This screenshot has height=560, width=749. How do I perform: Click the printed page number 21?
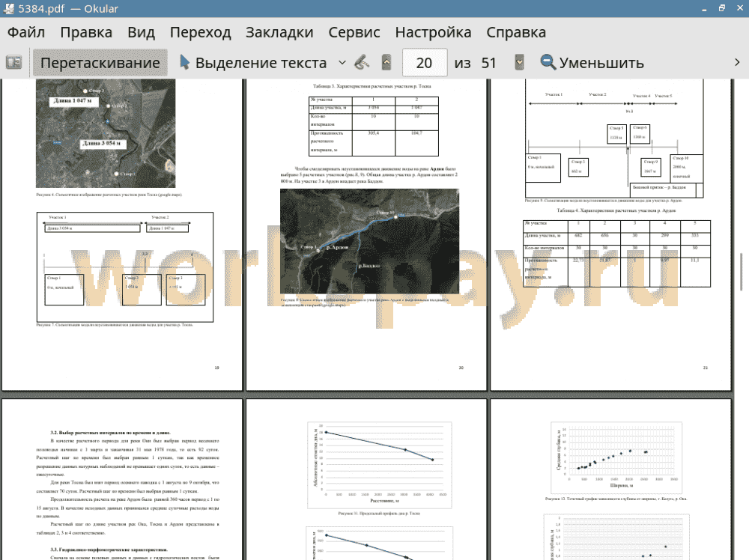(x=706, y=368)
